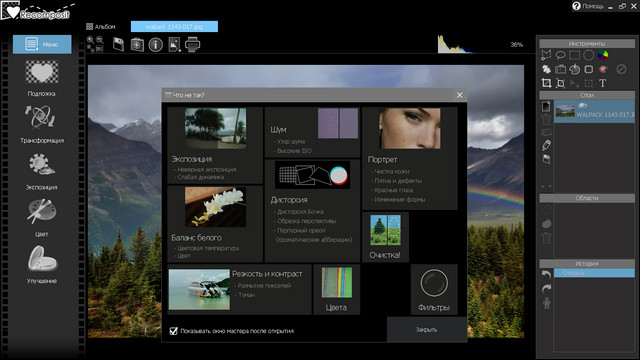
Task: Select the Размытие пикселей option
Action: (264, 285)
